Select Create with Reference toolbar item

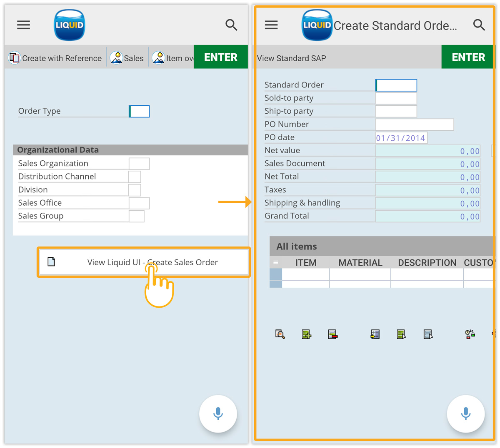tap(56, 58)
